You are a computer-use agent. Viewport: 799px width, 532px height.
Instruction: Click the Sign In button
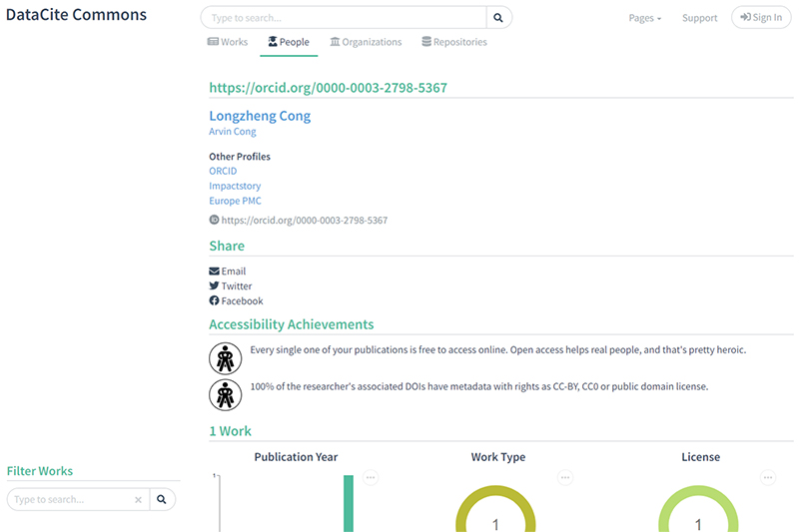point(761,17)
